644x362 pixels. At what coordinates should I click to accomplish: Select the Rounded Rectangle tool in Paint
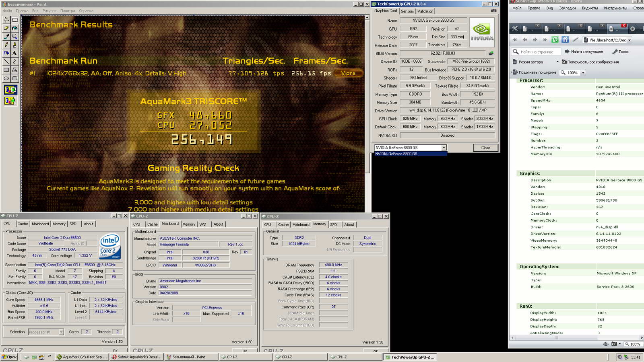pyautogui.click(x=15, y=78)
